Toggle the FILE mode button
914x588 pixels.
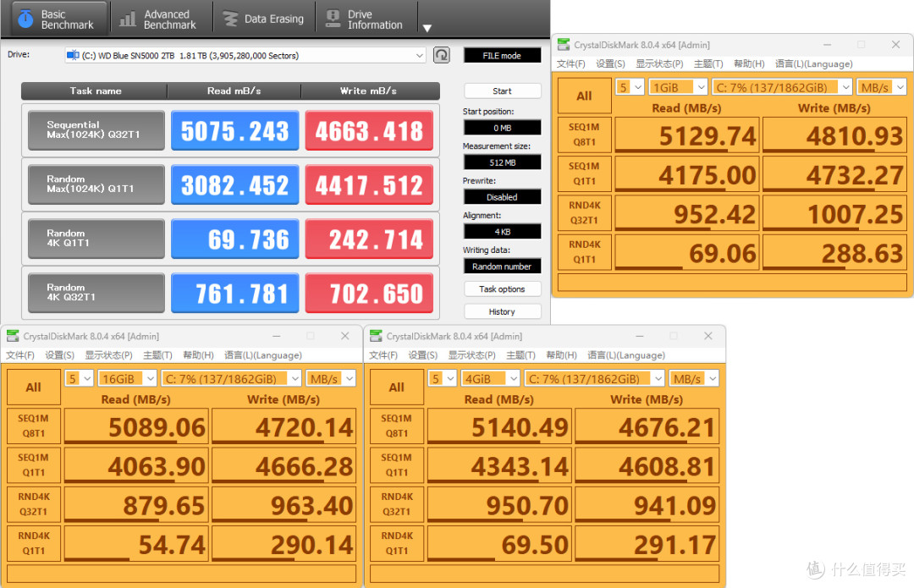tap(502, 56)
